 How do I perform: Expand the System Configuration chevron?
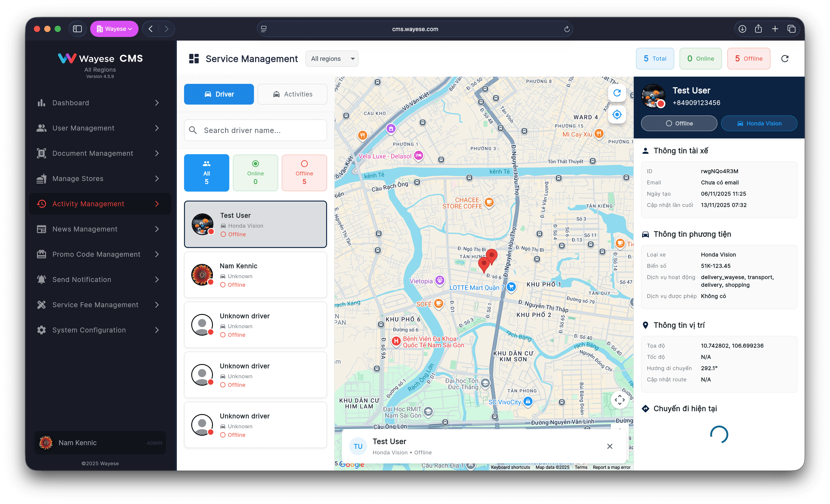pyautogui.click(x=157, y=330)
